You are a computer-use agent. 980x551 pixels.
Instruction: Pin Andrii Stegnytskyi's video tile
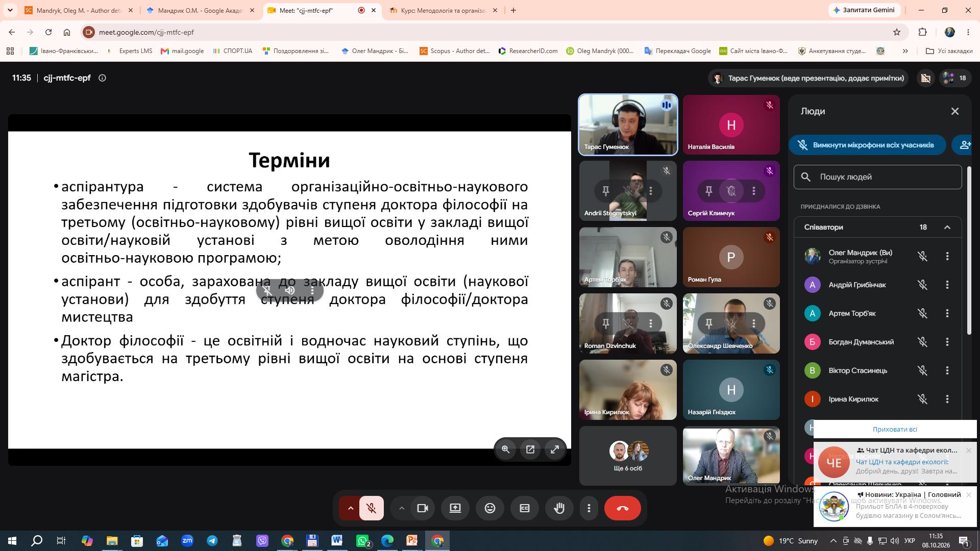(x=605, y=191)
